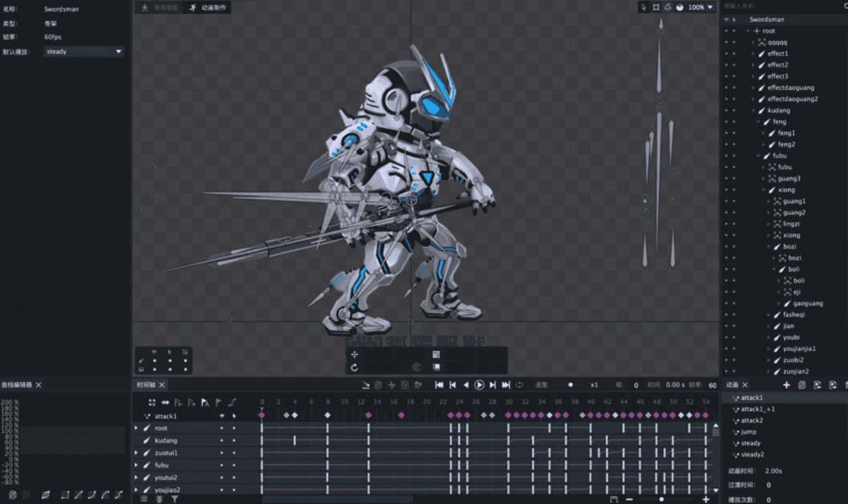Click the delete keyframe trash icon

click(x=418, y=385)
